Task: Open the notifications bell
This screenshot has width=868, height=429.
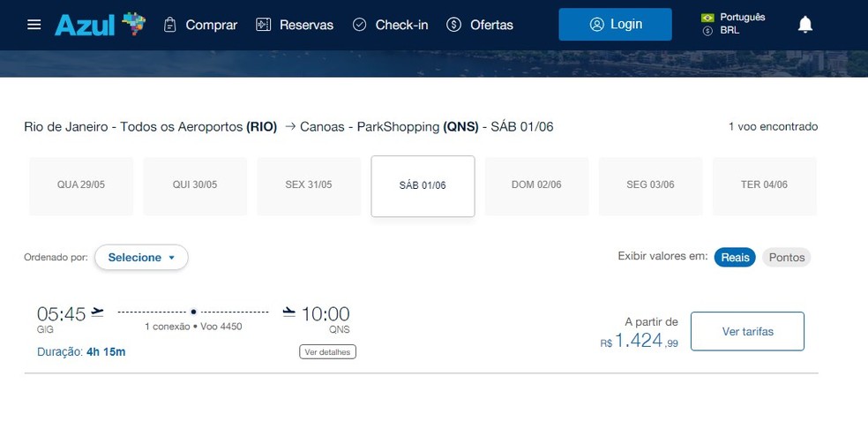Action: coord(804,25)
